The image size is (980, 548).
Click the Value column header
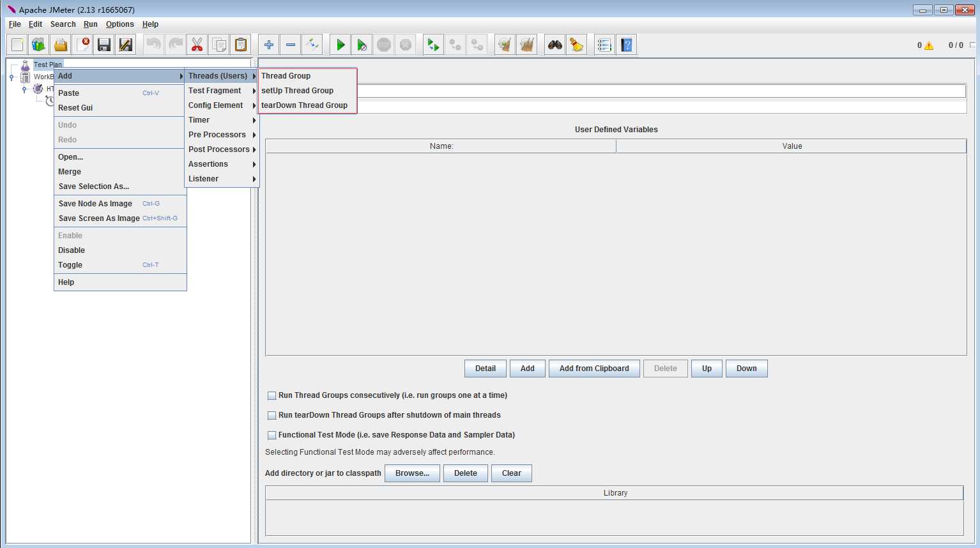[792, 146]
